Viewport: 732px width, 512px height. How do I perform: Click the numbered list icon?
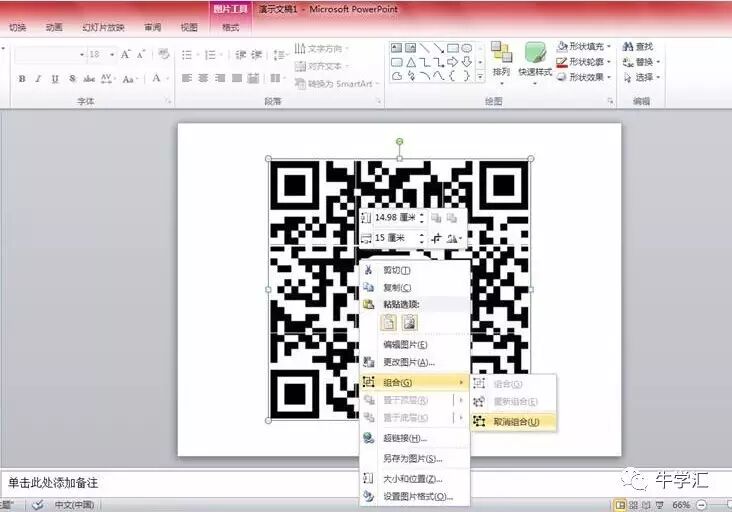212,55
